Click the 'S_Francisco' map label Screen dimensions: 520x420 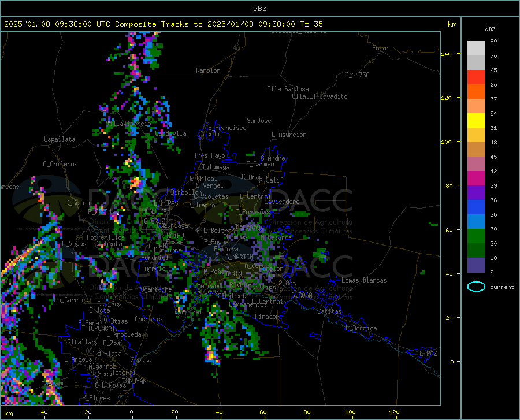[x=227, y=128]
